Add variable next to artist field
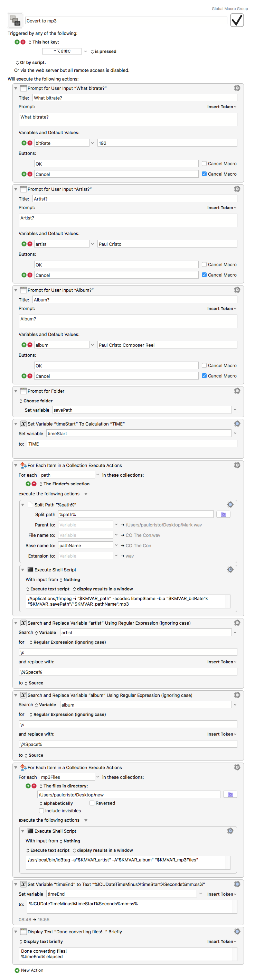The image size is (255, 980). pos(24,244)
